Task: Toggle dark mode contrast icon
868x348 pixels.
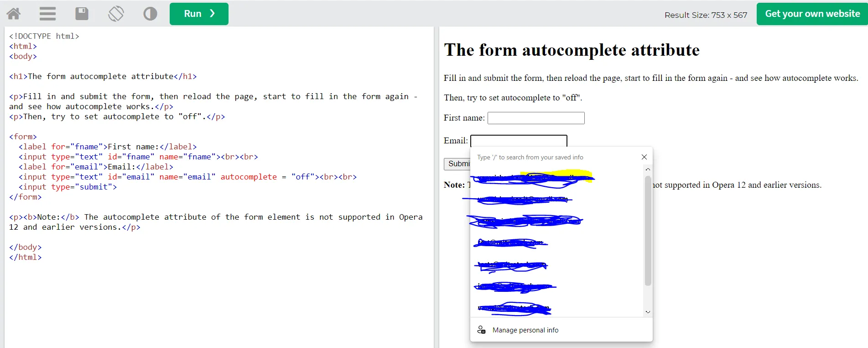Action: (x=150, y=14)
